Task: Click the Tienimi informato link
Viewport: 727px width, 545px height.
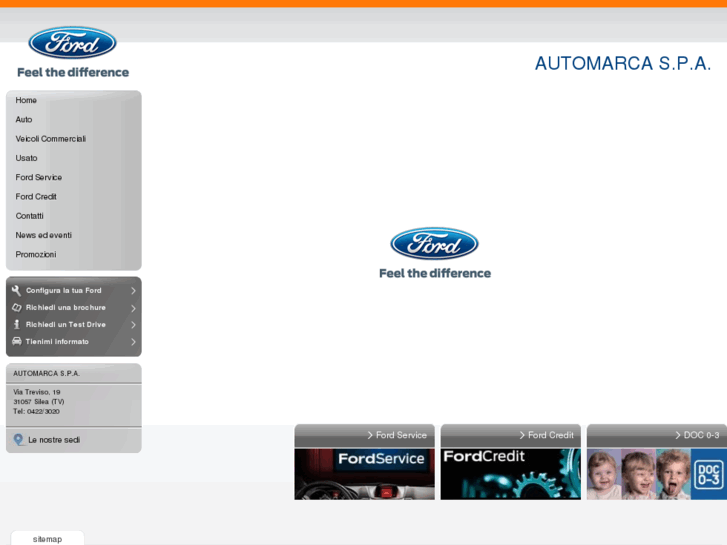Action: click(x=57, y=342)
